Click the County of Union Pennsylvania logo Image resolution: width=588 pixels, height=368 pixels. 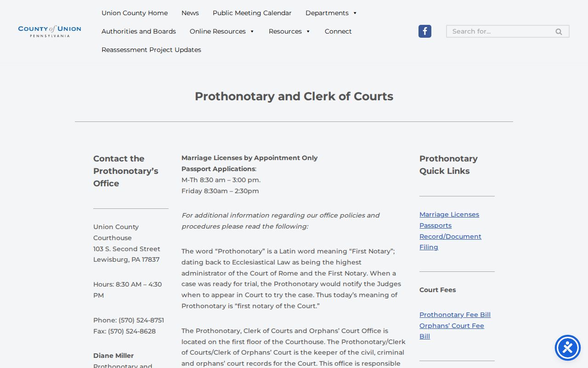click(x=50, y=31)
